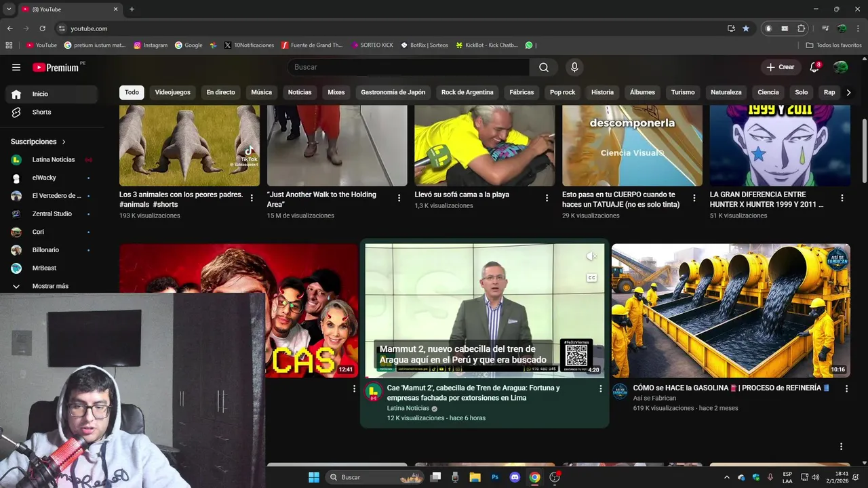Open options for Hunter x Hunter video

(x=842, y=198)
